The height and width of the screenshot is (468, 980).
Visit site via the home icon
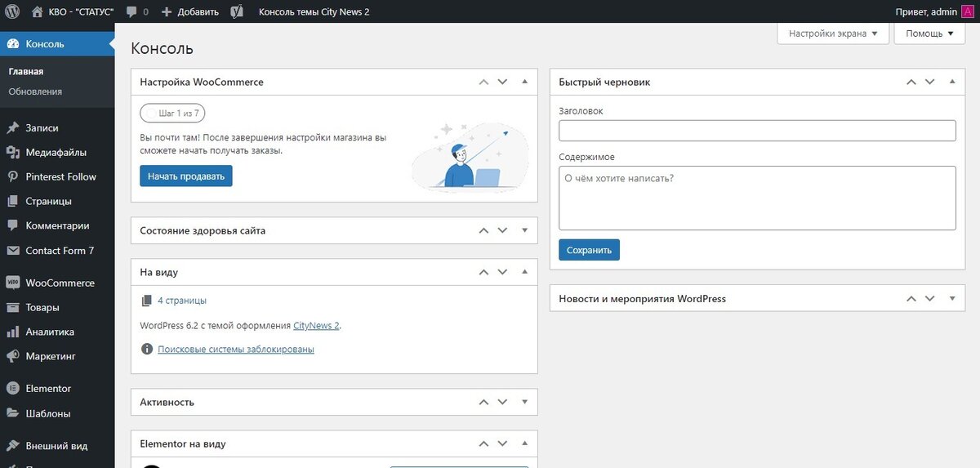38,11
